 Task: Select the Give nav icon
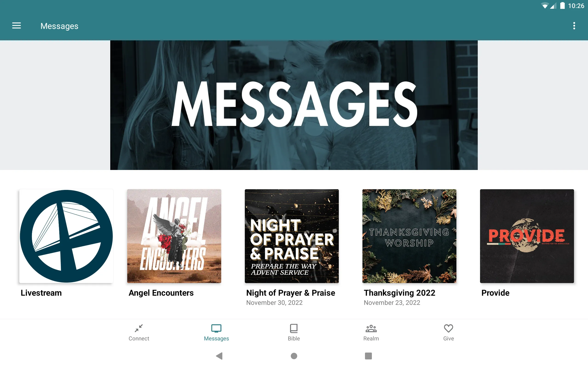[x=448, y=332]
